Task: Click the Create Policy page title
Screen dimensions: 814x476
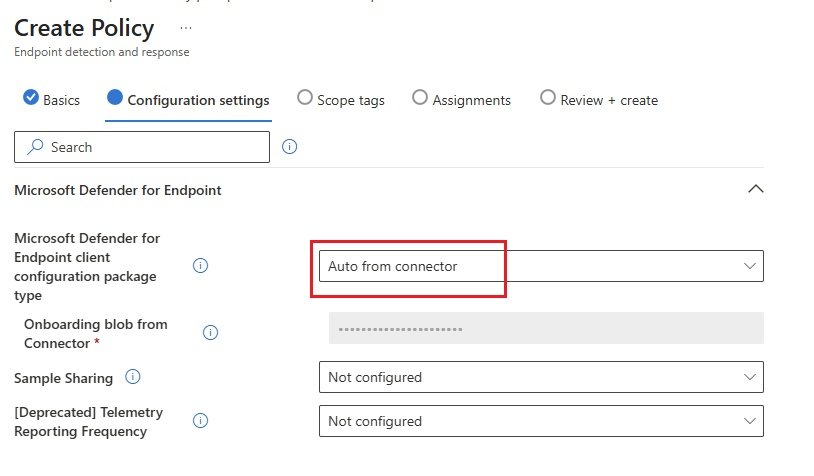Action: click(84, 28)
